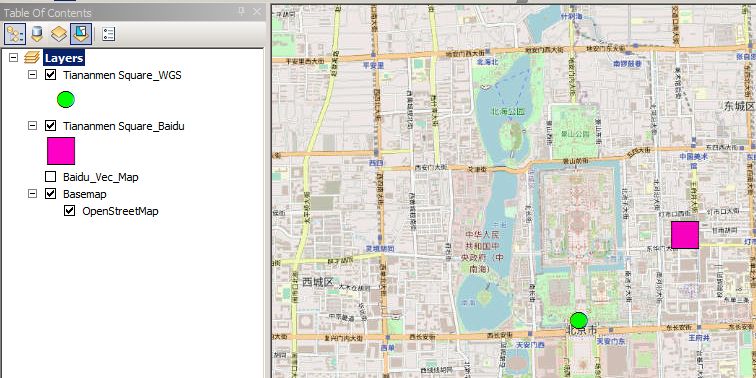Switch to List By Source view
This screenshot has width=756, height=378.
pyautogui.click(x=37, y=34)
